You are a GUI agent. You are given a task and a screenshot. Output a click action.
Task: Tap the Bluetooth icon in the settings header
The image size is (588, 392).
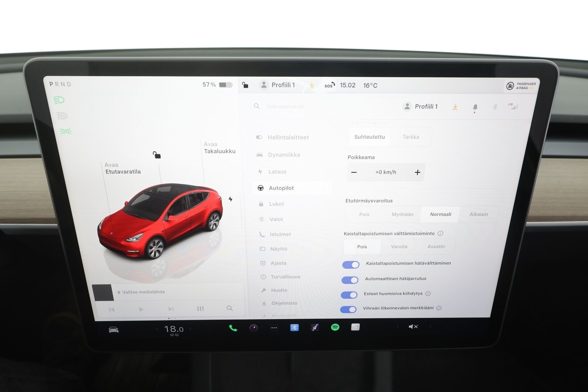click(495, 107)
